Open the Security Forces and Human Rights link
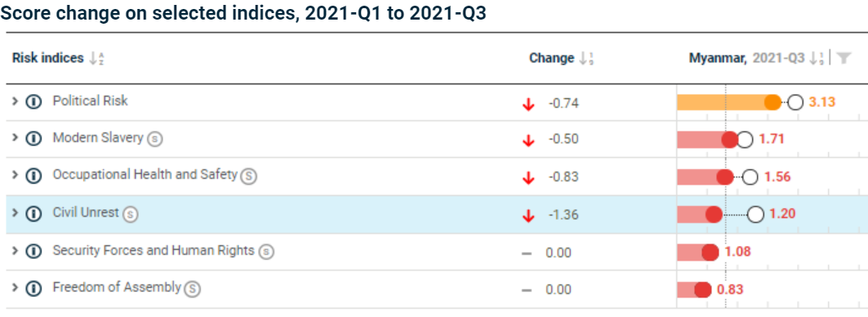The width and height of the screenshot is (868, 317). coord(154,251)
